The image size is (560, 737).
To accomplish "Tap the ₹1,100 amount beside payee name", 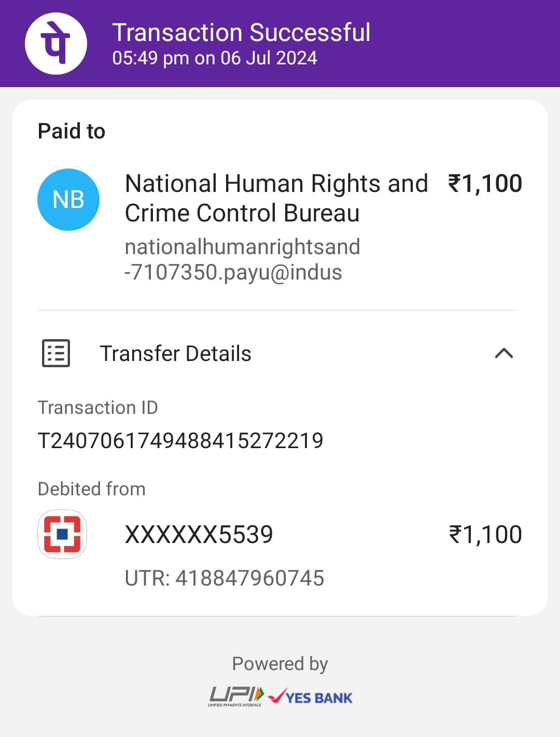I will (x=485, y=184).
